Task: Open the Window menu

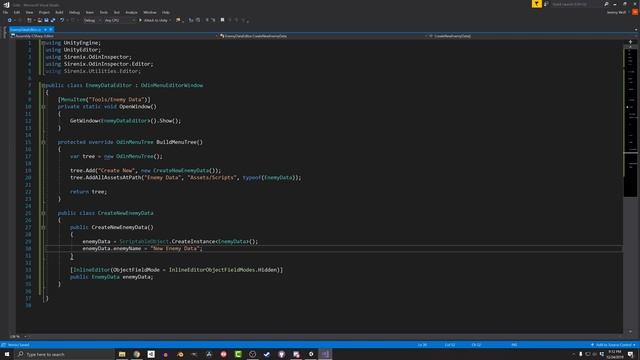Action: click(150, 12)
